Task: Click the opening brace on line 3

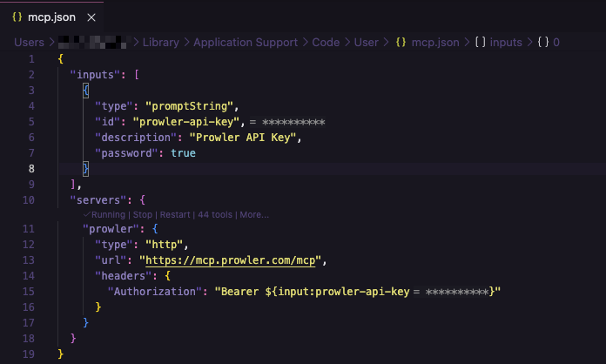Action: (86, 91)
